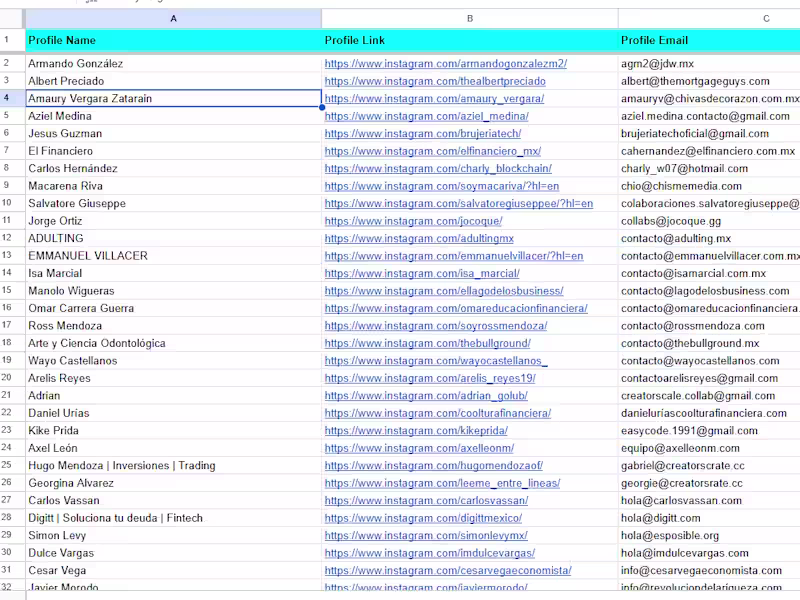Open the coolturafinanciera Instagram link
Screen dimensions: 800x600
click(438, 413)
